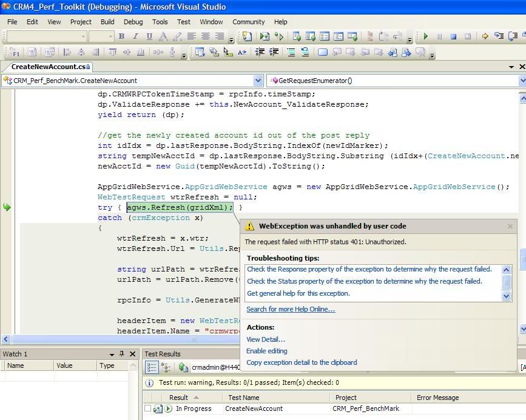Click the Step Over debug icon
The height and width of the screenshot is (420, 526).
tap(513, 36)
